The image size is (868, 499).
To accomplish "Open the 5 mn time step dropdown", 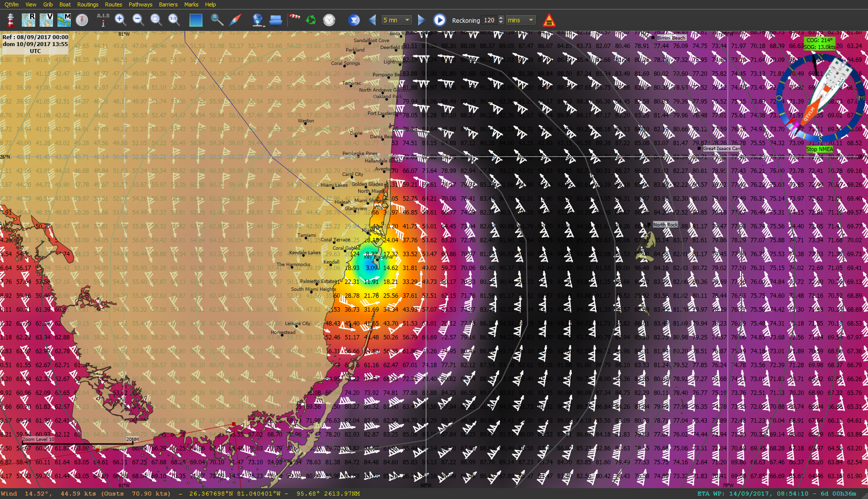I will (397, 20).
